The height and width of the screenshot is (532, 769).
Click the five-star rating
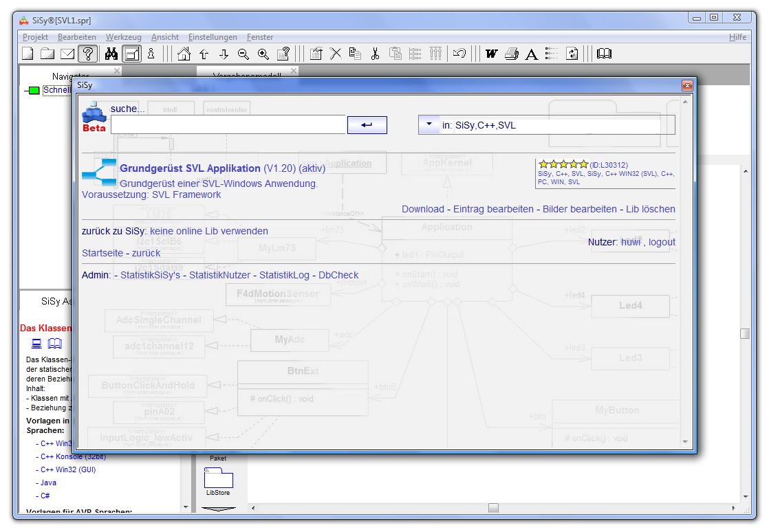tap(563, 164)
